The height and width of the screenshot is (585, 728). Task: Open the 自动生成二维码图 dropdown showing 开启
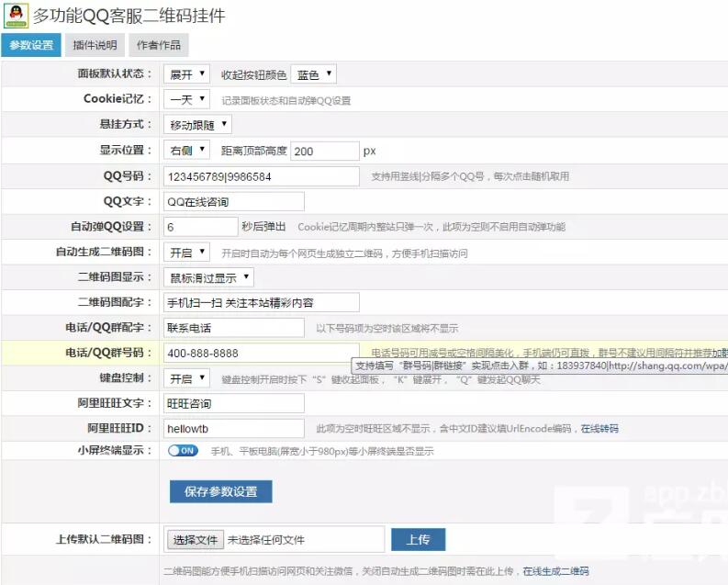coord(186,253)
